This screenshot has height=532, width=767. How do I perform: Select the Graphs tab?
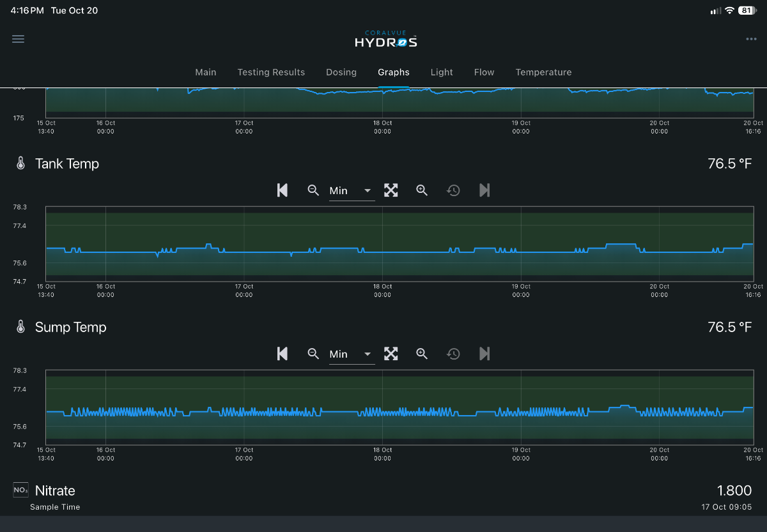(394, 72)
